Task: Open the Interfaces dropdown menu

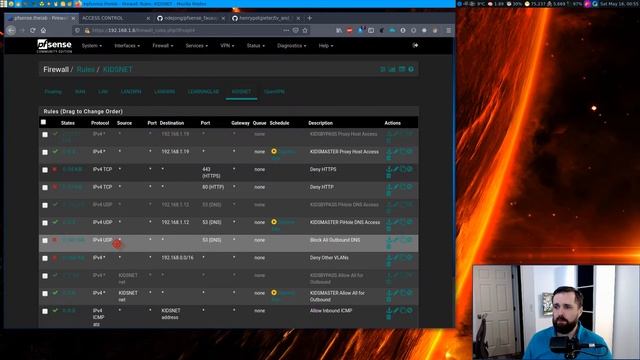Action: click(127, 46)
